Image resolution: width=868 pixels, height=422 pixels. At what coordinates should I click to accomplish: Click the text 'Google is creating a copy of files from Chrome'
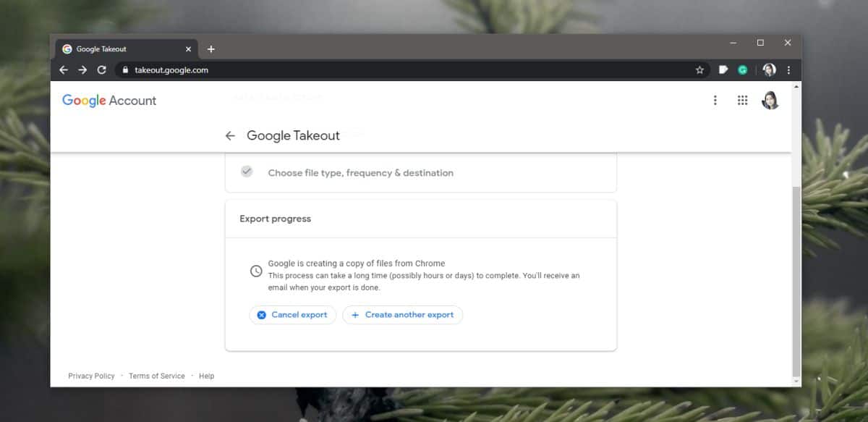point(357,263)
